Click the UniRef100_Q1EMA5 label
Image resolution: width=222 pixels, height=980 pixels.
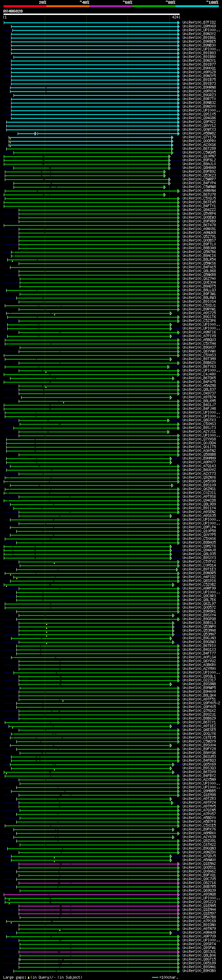[x=199, y=906]
